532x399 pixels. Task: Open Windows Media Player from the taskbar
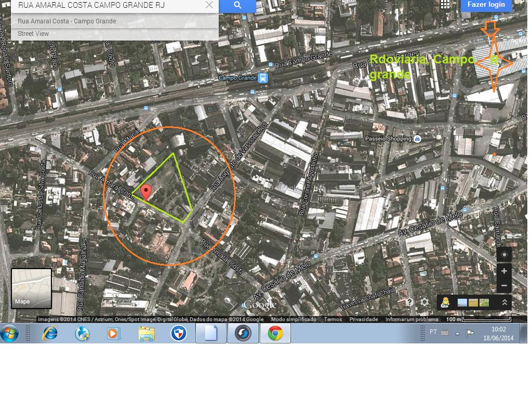click(114, 334)
